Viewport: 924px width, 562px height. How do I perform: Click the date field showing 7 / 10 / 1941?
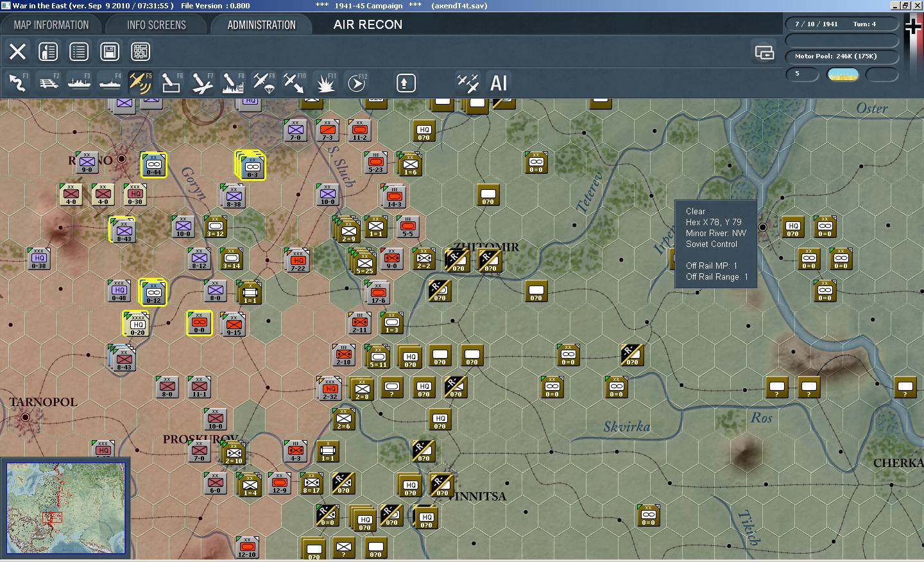click(x=841, y=24)
